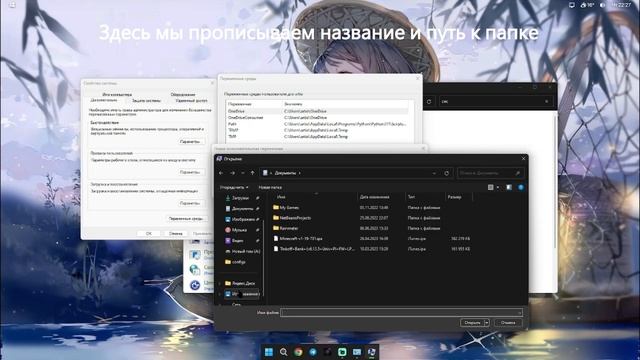
Task: Click the Документы breadcrumb in address bar
Action: coord(285,173)
